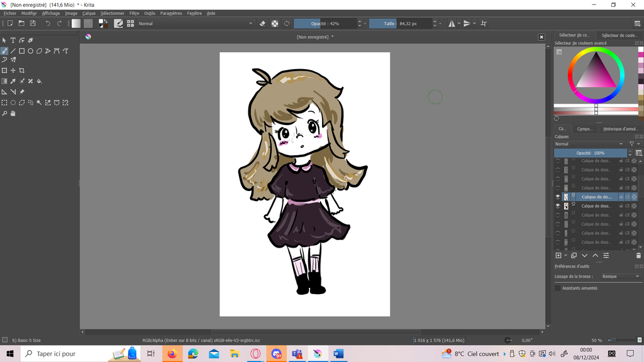The height and width of the screenshot is (362, 644).
Task: Click the layer Opacité 100% slider
Action: point(590,153)
